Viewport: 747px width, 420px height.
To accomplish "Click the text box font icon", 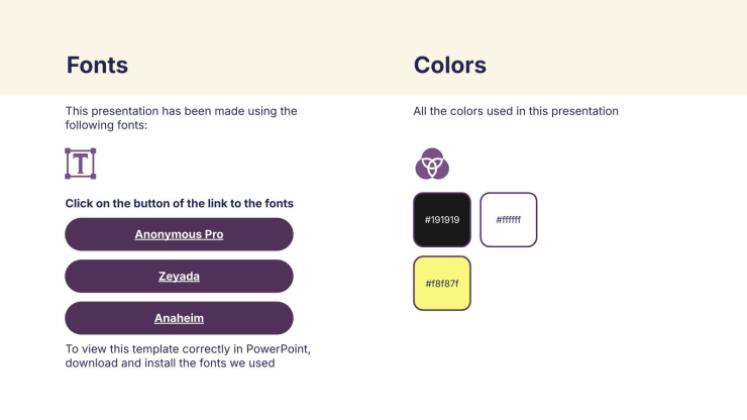I will [80, 163].
